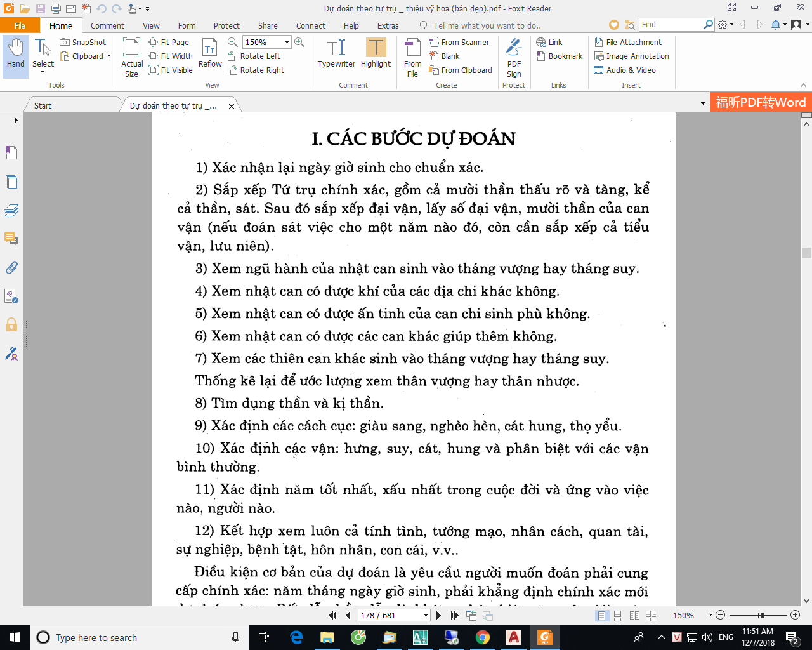
Task: Open the bookmarks panel in left sidebar
Action: (11, 152)
